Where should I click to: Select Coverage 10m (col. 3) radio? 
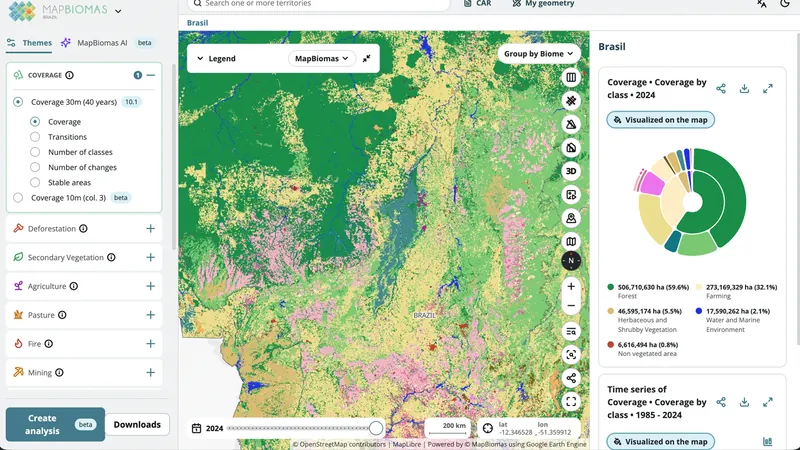point(18,198)
